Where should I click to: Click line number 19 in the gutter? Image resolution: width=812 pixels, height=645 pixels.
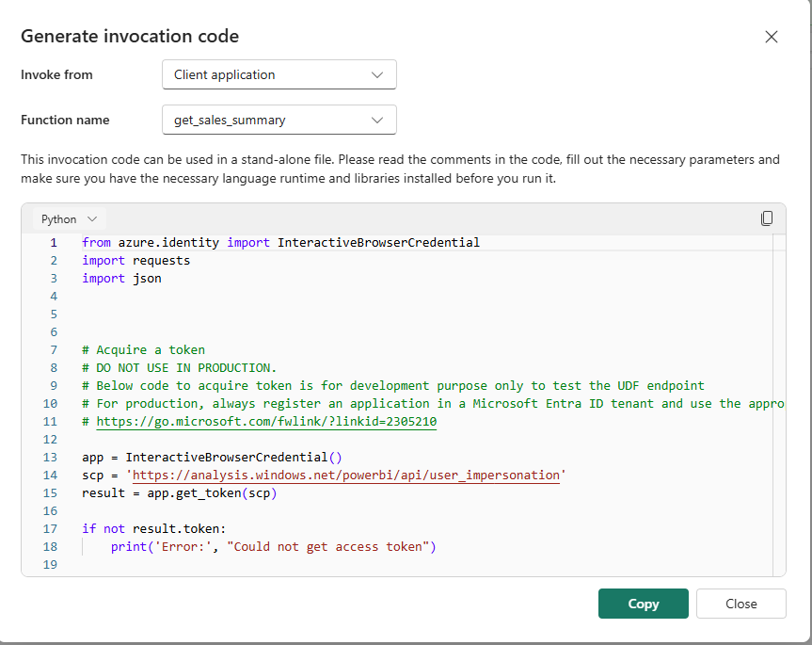pyautogui.click(x=50, y=565)
